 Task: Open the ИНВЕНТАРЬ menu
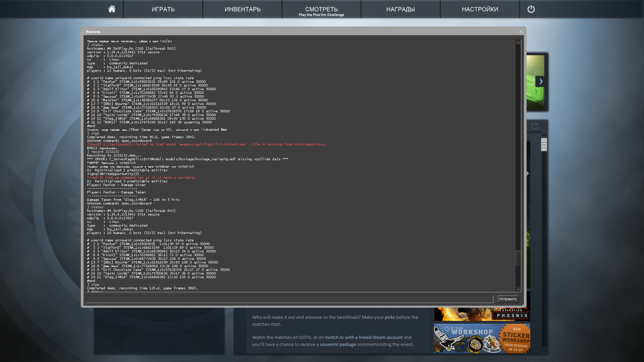click(243, 9)
